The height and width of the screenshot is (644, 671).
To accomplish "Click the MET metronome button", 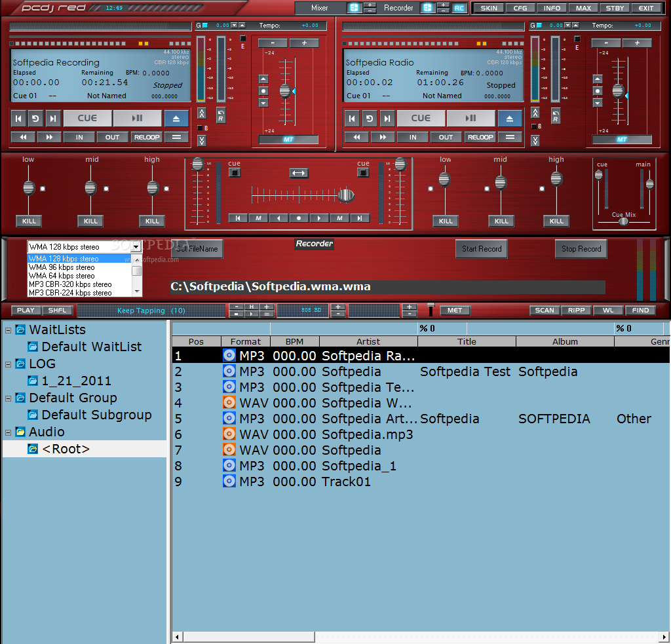I will [455, 311].
